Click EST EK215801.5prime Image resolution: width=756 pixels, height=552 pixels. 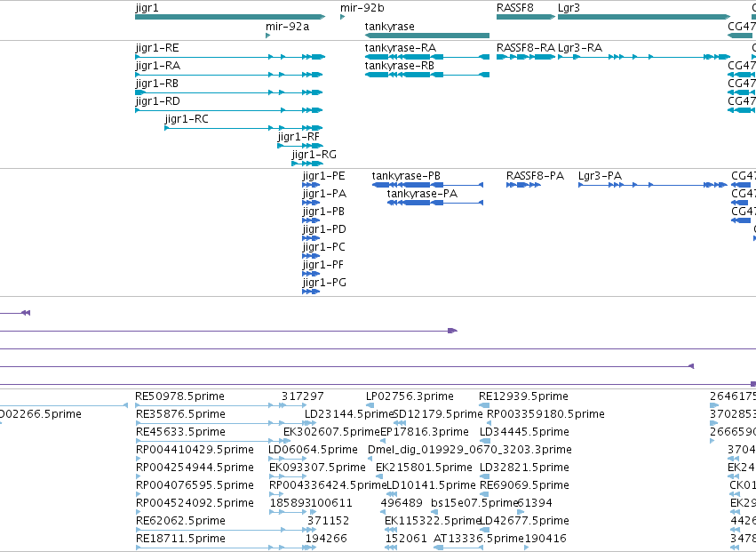pyautogui.click(x=379, y=476)
